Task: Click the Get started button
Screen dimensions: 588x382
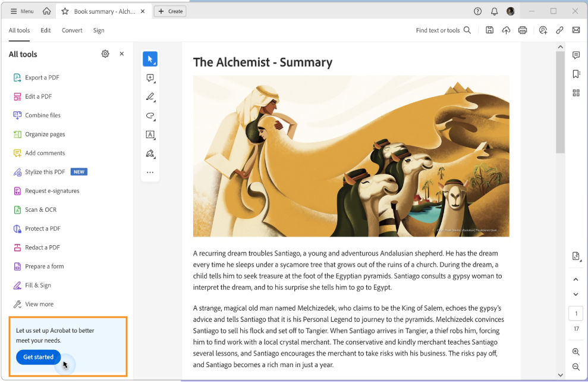Action: (x=38, y=357)
